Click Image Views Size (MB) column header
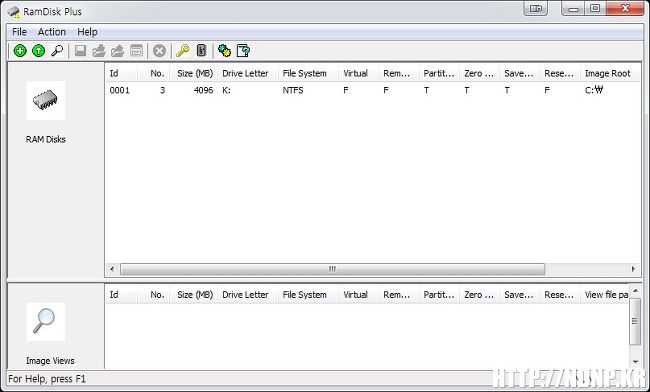Image resolution: width=650 pixels, height=392 pixels. click(x=193, y=295)
